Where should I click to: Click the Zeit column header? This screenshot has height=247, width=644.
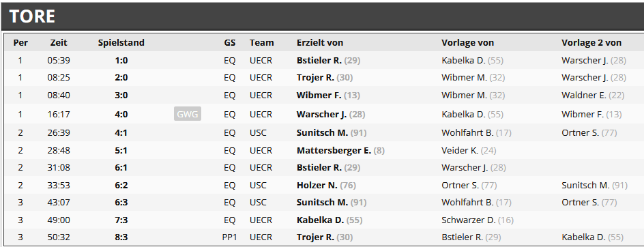click(59, 43)
